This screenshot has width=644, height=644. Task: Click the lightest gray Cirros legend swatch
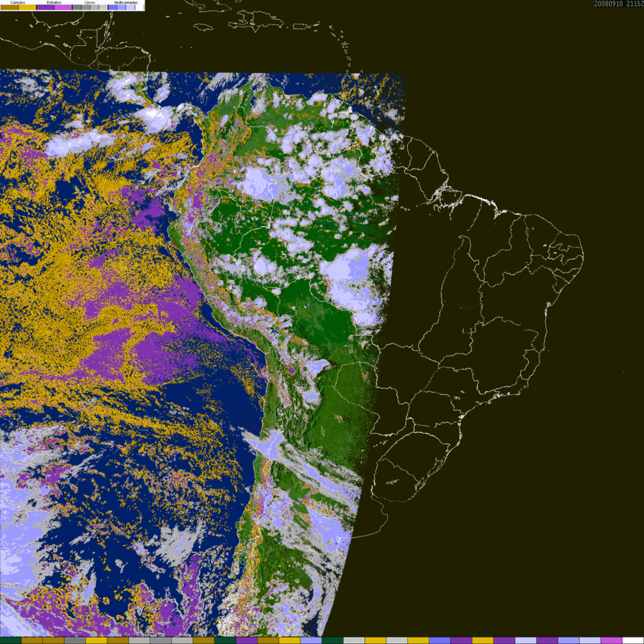click(103, 7)
